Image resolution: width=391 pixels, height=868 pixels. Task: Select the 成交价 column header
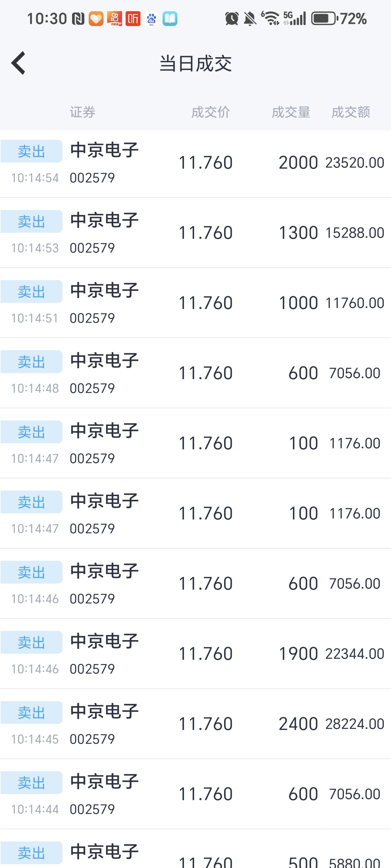coord(210,112)
